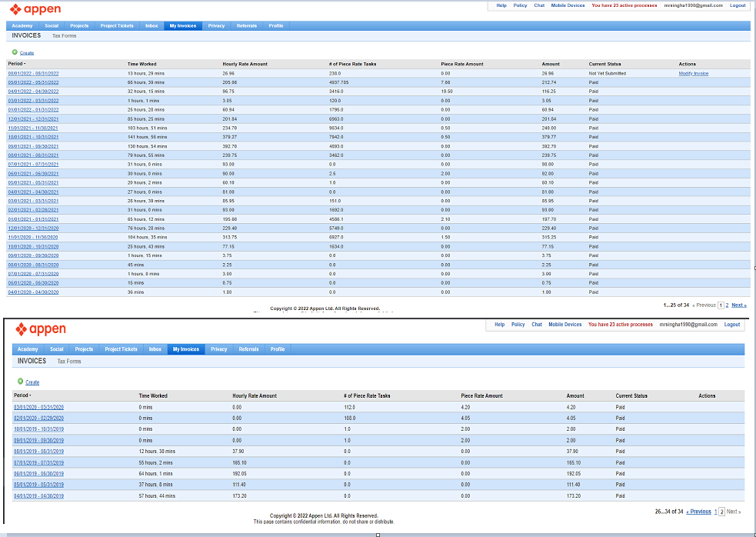Click the 'Not Yet Submitted' status cell

click(x=607, y=73)
